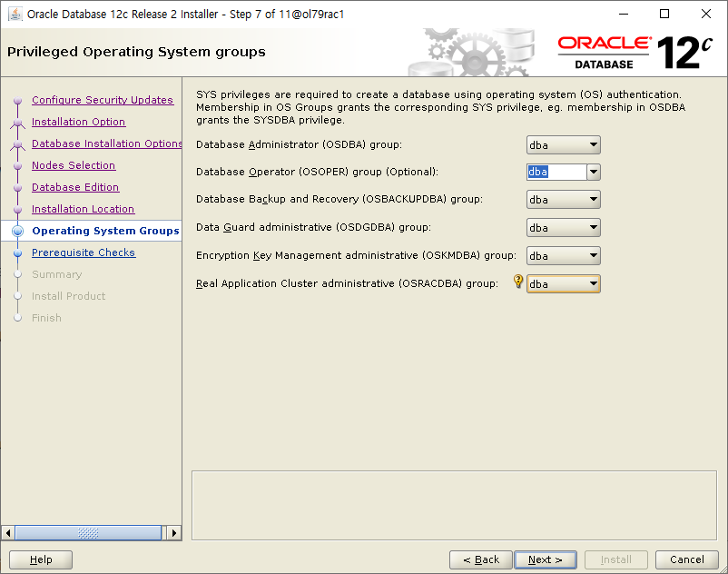Screen dimensions: 728x574
Task: Click the sidebar horizontal scrollbar thumb
Action: (88, 532)
